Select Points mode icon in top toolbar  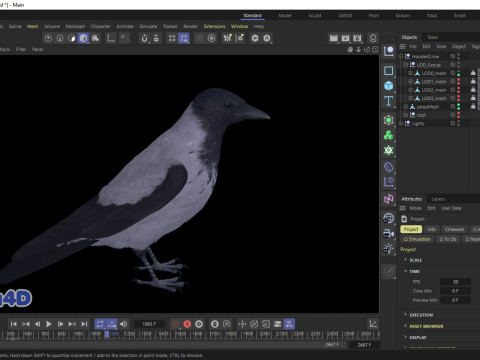click(x=48, y=38)
